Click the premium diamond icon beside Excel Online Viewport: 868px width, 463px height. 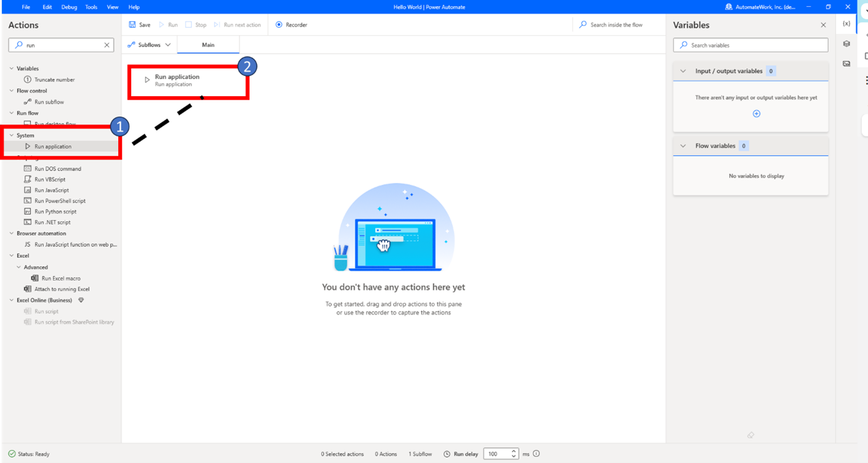81,300
